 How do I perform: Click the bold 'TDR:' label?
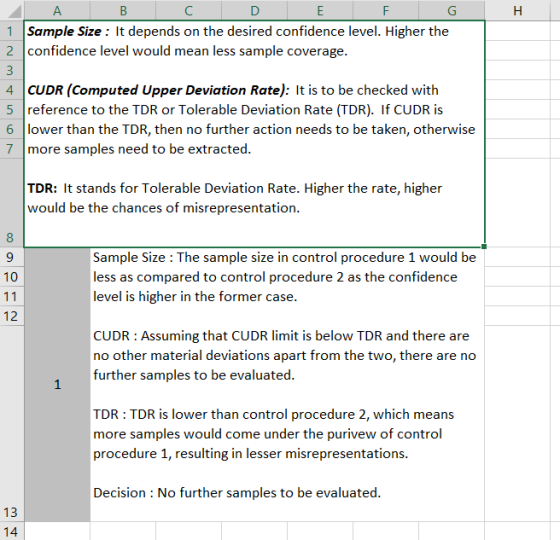tap(42, 188)
